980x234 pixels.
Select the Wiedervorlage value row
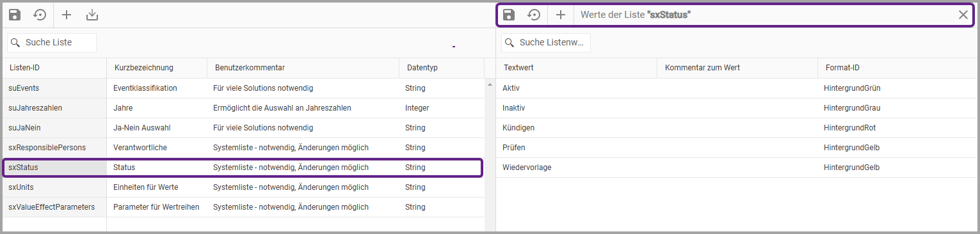pos(736,168)
